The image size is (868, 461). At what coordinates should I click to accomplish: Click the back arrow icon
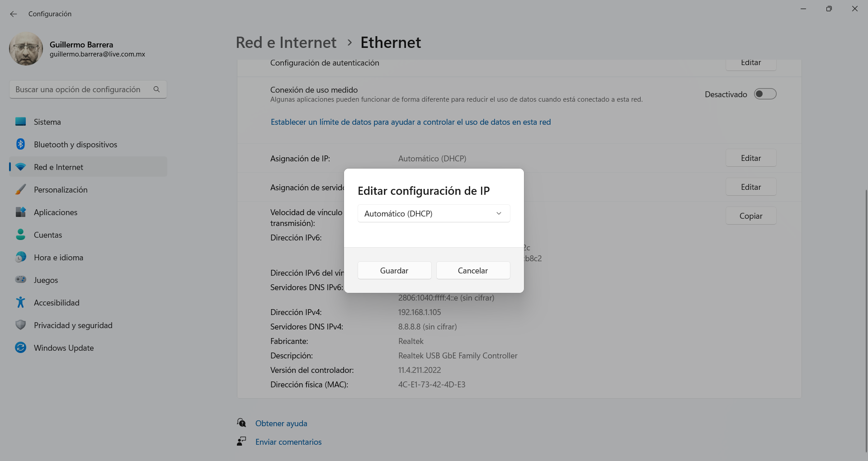[14, 14]
